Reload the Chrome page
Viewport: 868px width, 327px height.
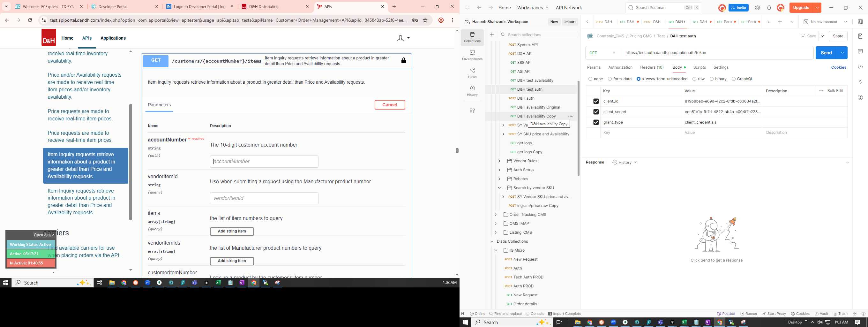tap(30, 20)
